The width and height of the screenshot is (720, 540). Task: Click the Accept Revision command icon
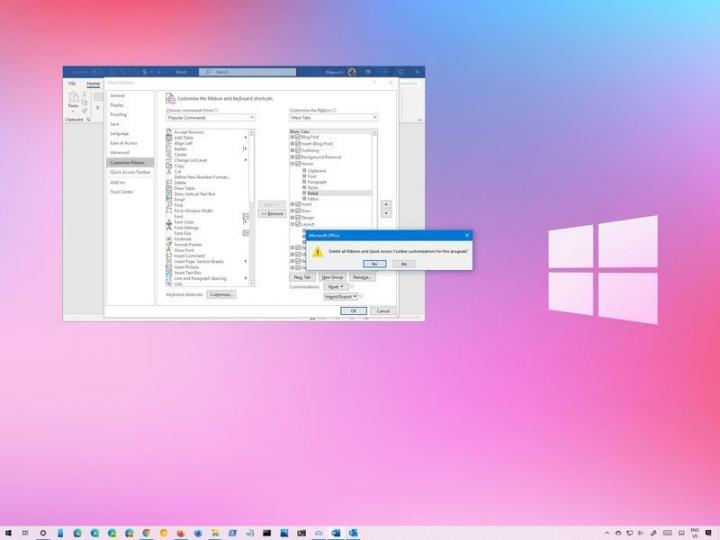pos(169,132)
